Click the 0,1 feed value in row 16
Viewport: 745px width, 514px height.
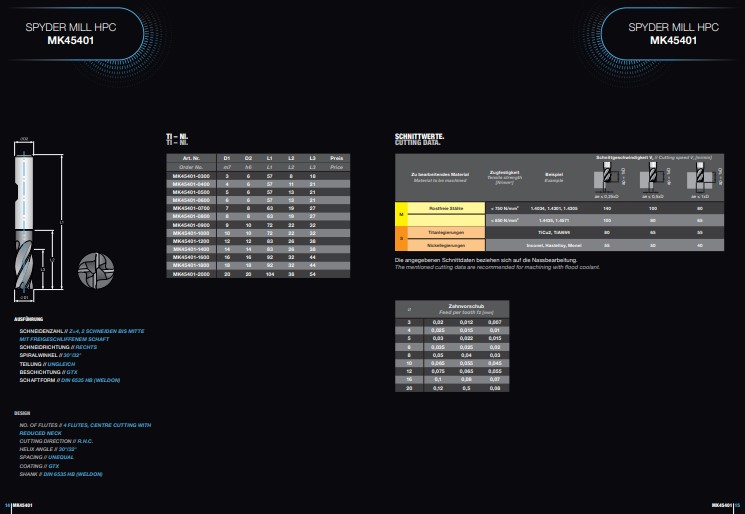[438, 380]
